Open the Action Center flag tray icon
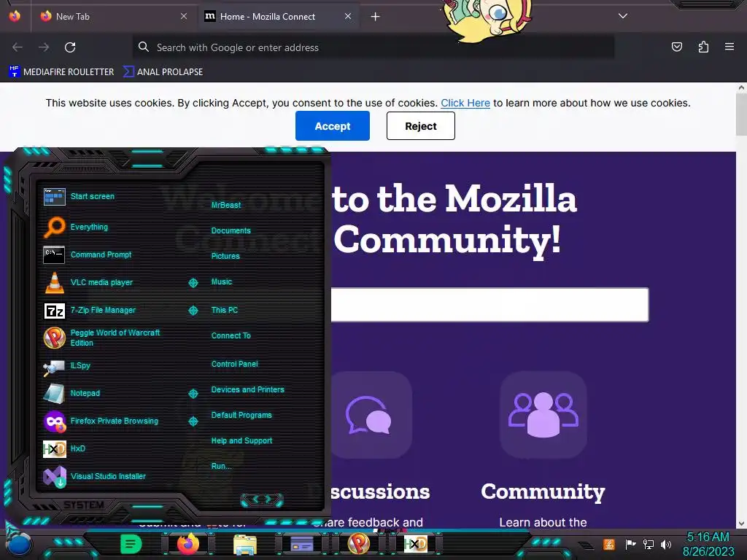Screen dimensions: 747x560 631,544
